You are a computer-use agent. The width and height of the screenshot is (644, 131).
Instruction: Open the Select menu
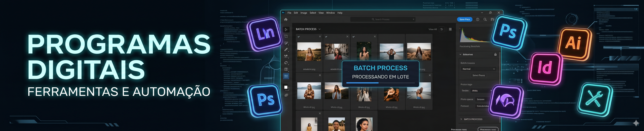(x=313, y=13)
